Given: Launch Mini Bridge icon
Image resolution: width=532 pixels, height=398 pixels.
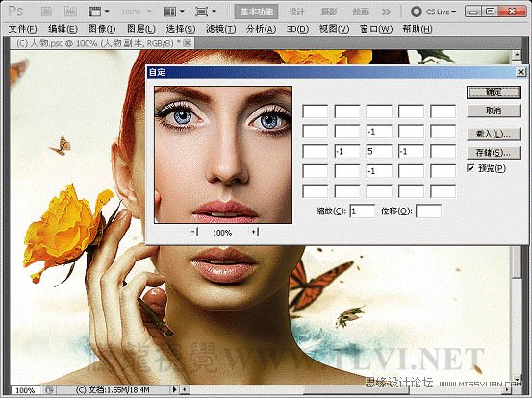Looking at the screenshot, I should [70, 12].
